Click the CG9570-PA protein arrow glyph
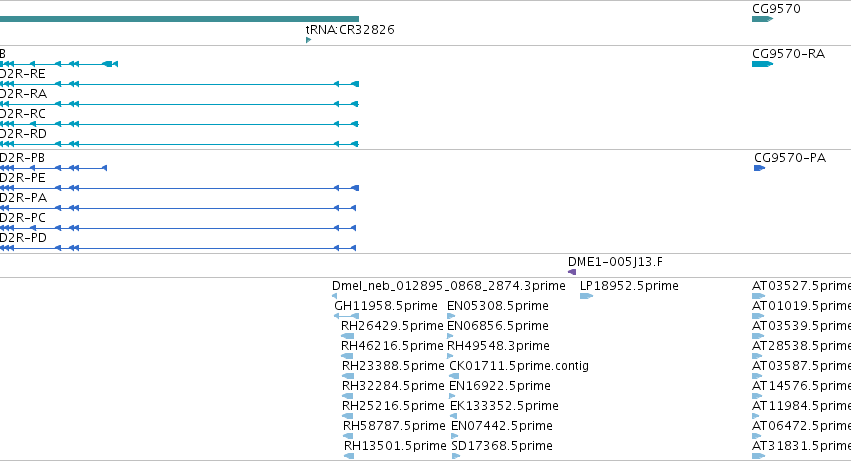Viewport: 851px width, 461px height. [x=760, y=168]
